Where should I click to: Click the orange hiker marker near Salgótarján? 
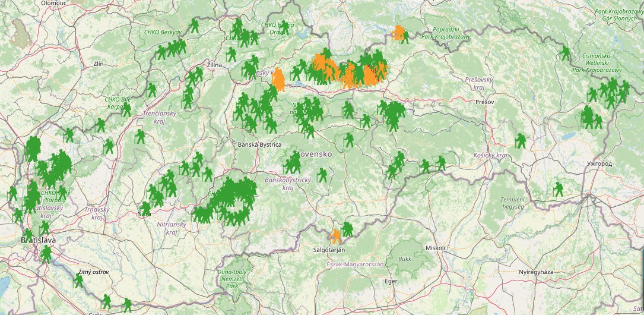pyautogui.click(x=335, y=236)
